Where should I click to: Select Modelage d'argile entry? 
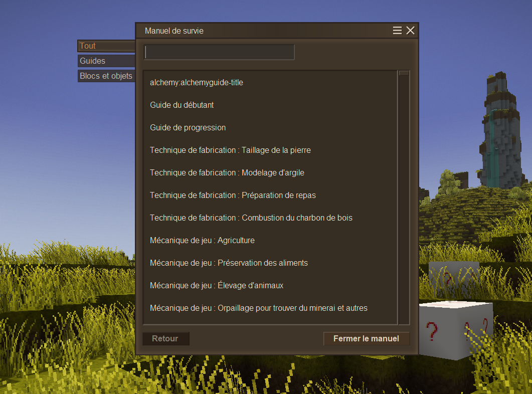227,173
